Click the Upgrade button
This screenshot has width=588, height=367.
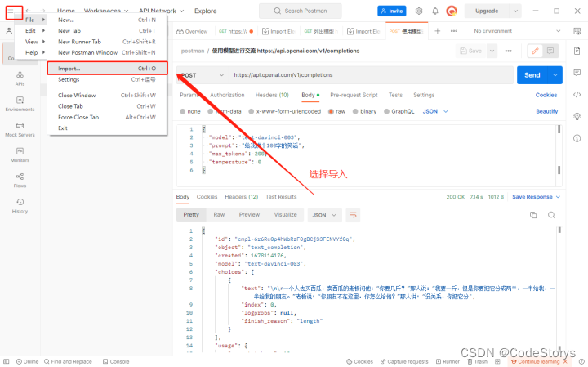click(487, 11)
